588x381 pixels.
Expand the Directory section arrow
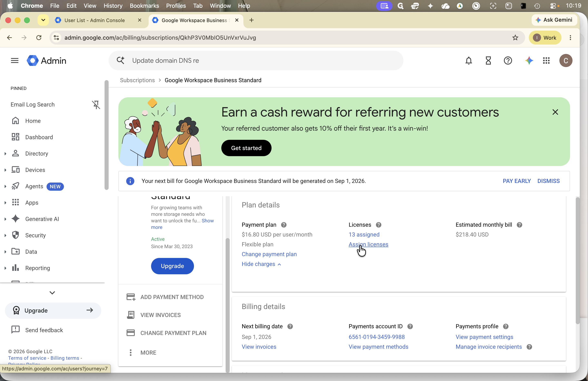click(x=5, y=154)
